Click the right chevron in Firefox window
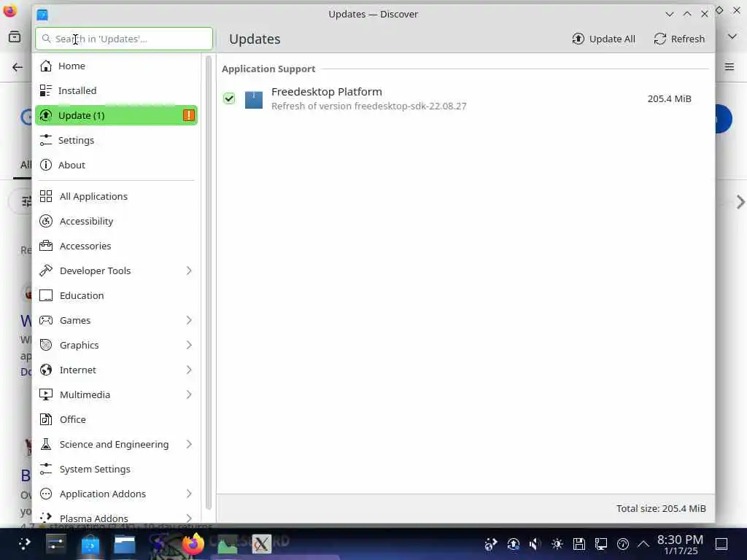Screen dimensions: 747x560 [740, 202]
